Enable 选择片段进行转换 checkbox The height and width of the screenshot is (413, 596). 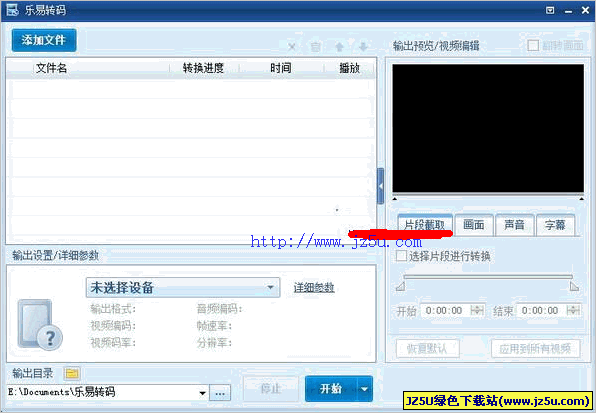tap(401, 256)
